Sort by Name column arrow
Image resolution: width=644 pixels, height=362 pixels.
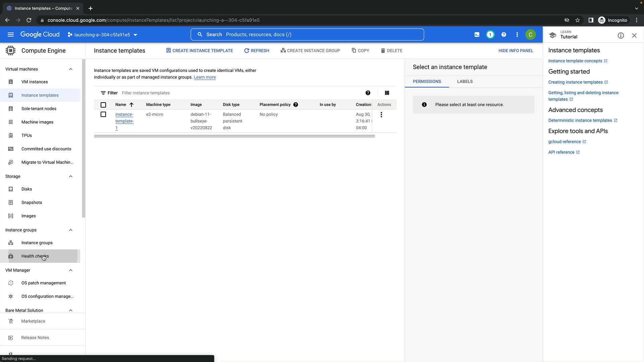tap(131, 105)
